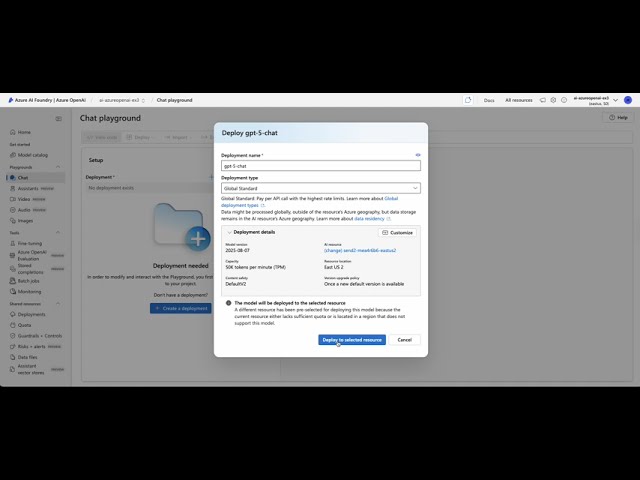The width and height of the screenshot is (640, 480).
Task: Click the 'No deployment exists' deployment selector
Action: (149, 188)
